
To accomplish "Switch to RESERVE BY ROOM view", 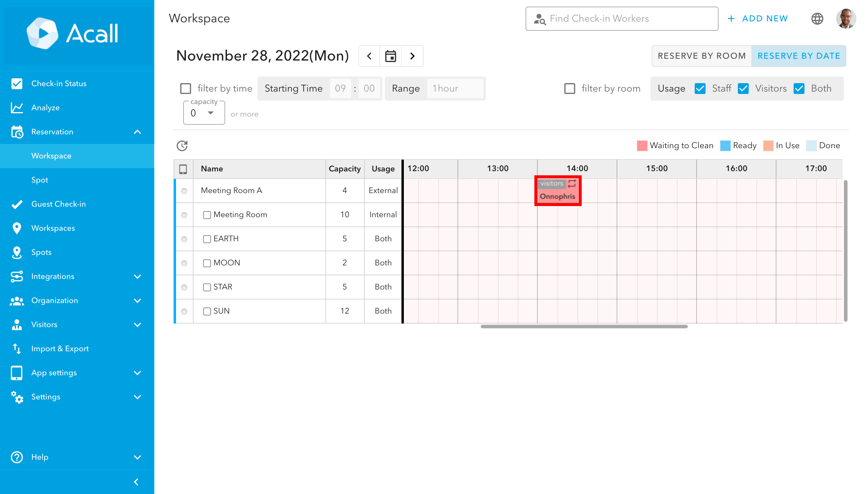I will (x=701, y=56).
